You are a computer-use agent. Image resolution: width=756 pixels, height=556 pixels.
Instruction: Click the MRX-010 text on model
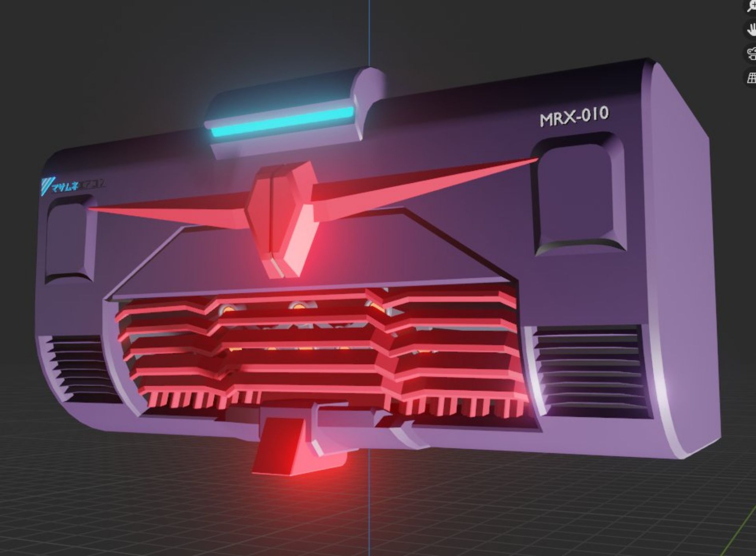click(x=574, y=117)
